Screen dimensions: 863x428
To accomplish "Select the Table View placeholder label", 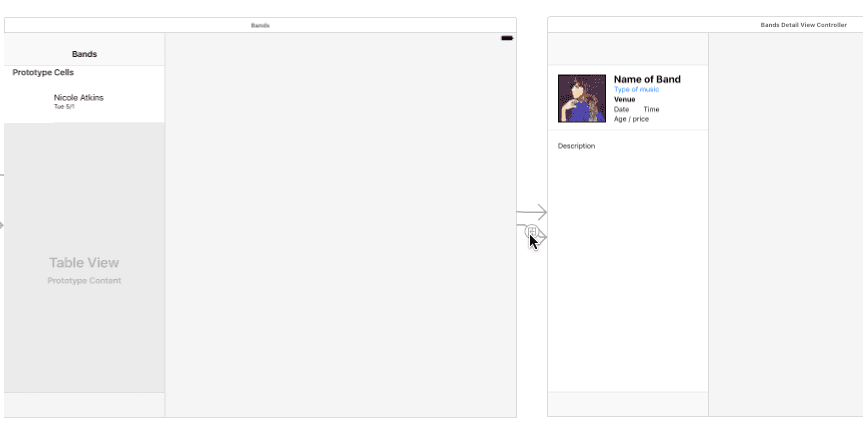I will pos(84,262).
